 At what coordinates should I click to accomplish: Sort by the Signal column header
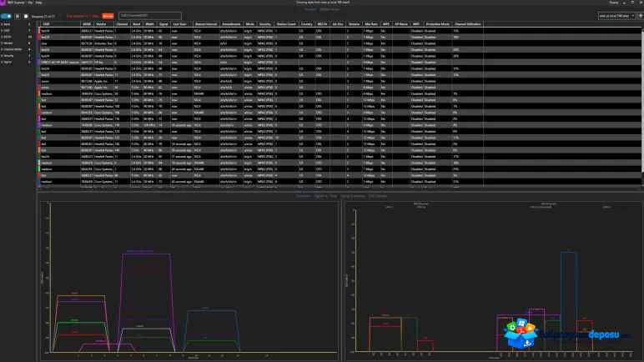[x=164, y=24]
